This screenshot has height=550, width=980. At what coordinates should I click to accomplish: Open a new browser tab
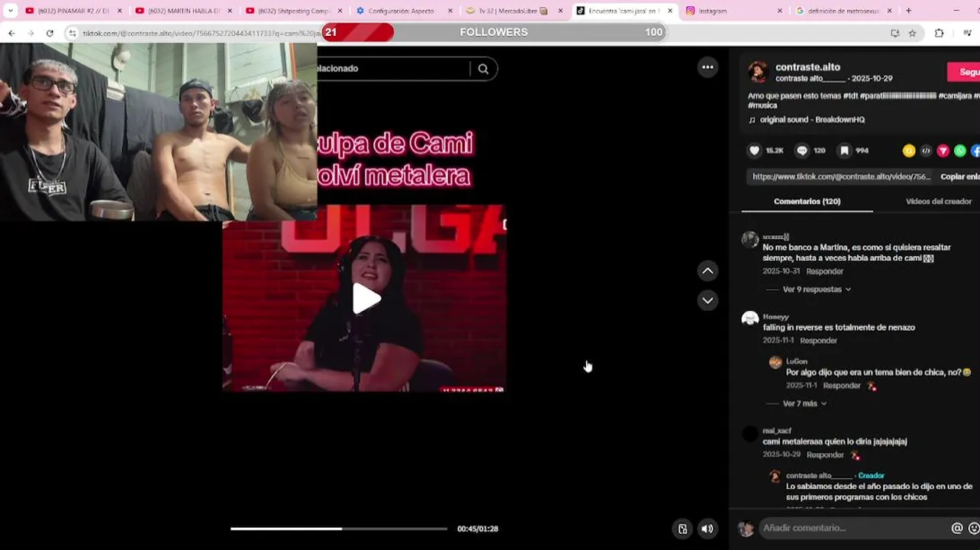pos(908,11)
